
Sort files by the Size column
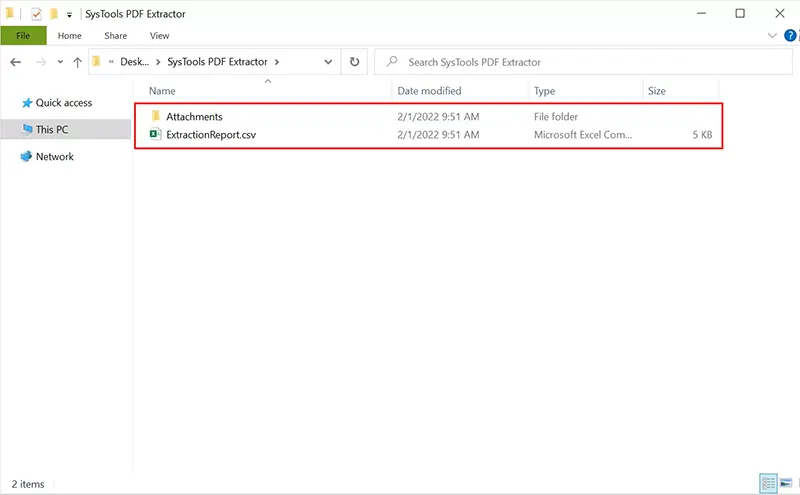[657, 91]
